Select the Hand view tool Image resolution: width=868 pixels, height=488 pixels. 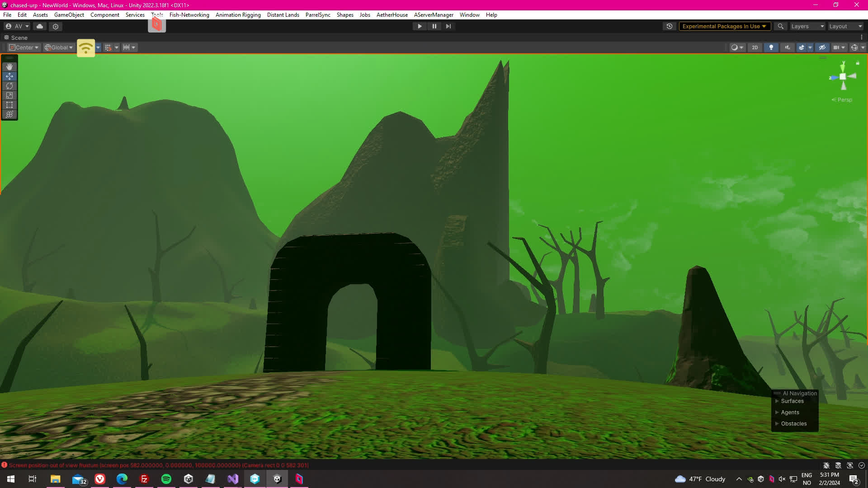pyautogui.click(x=9, y=66)
